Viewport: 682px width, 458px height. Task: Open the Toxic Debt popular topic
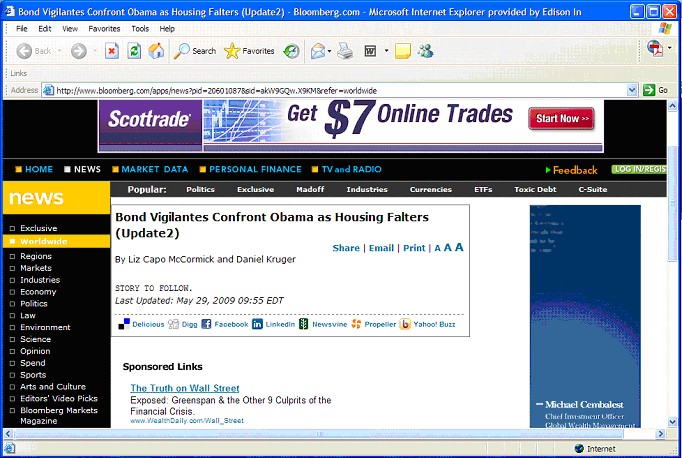[535, 189]
